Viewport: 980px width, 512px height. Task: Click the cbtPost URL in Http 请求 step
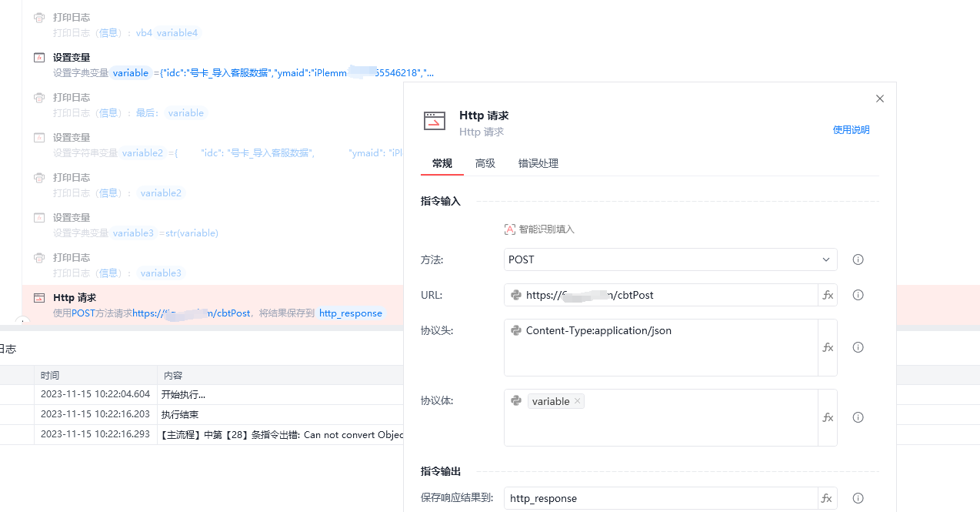click(x=192, y=313)
